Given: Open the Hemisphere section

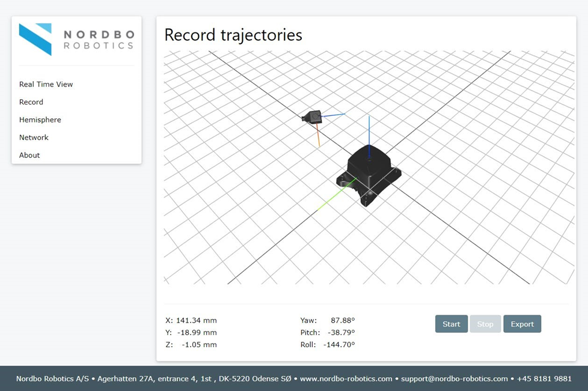Looking at the screenshot, I should (x=40, y=120).
